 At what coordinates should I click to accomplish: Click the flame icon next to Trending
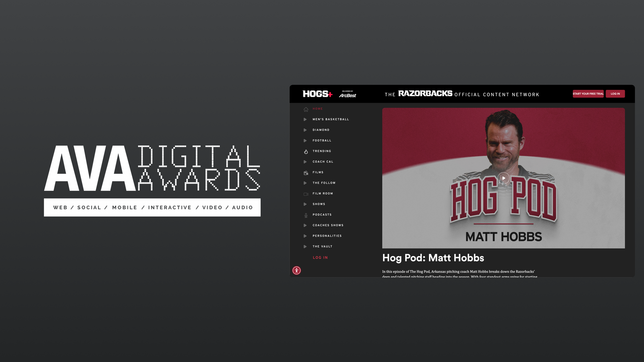[x=306, y=151]
